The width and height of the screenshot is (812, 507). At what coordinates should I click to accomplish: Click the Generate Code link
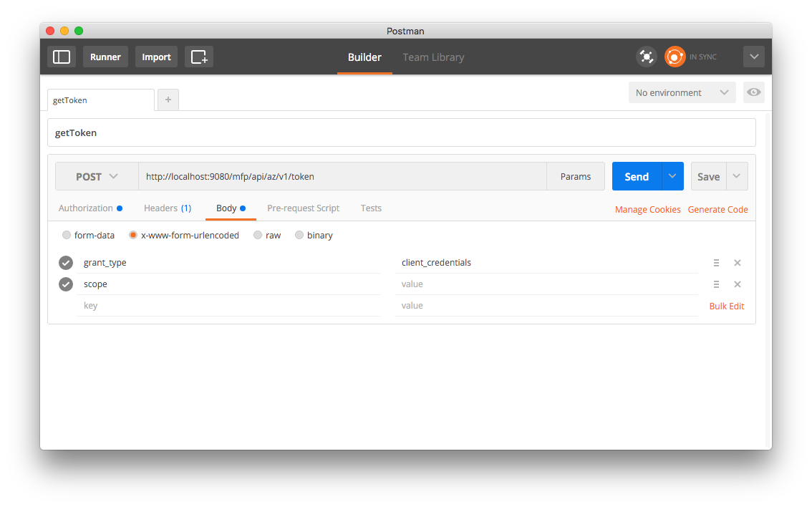717,210
